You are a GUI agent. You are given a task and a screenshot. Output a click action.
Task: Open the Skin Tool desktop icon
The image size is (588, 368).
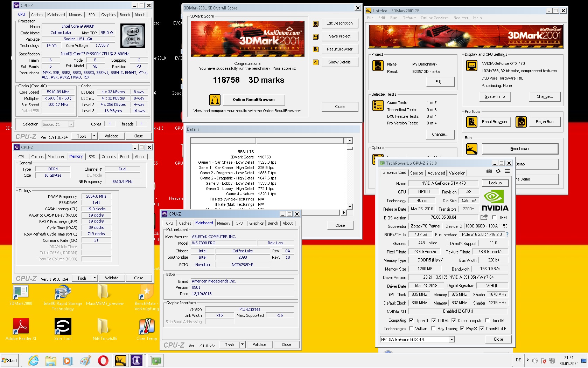[x=63, y=329]
